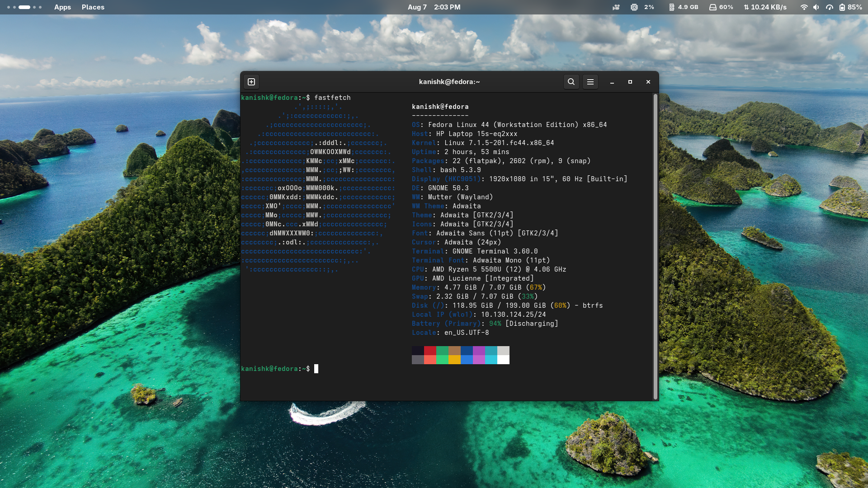
Task: Click the Display line 1920x1080 in 15"
Action: [x=519, y=179]
